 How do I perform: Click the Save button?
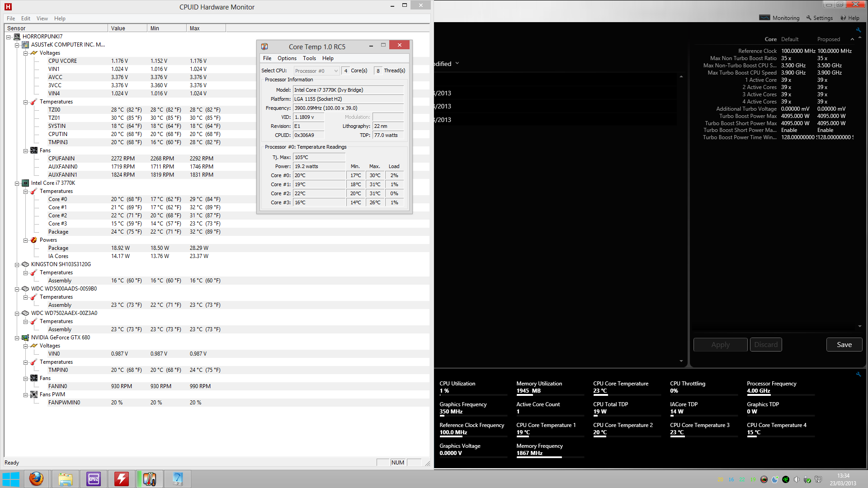(x=844, y=345)
